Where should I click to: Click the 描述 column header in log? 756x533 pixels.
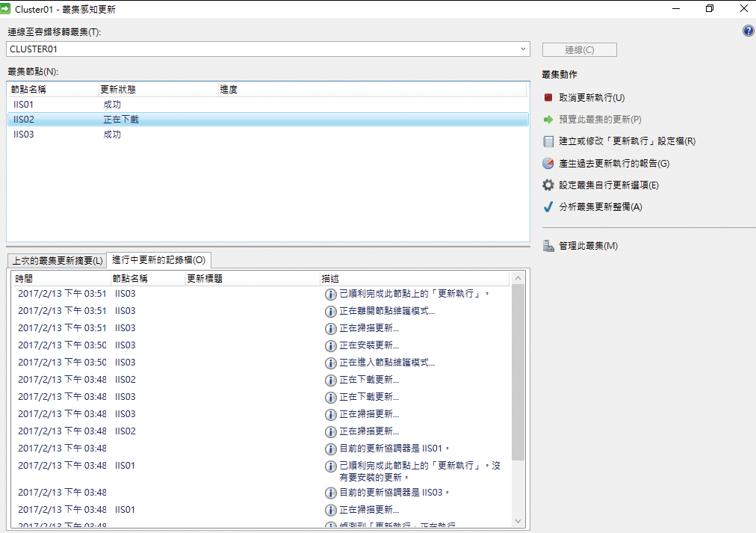tap(415, 278)
